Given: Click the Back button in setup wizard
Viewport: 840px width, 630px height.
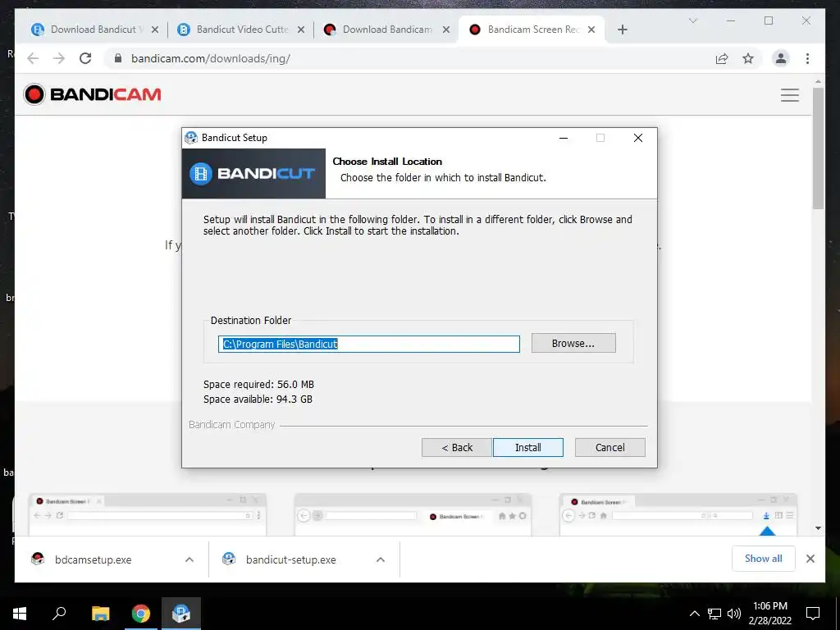Looking at the screenshot, I should tap(456, 447).
